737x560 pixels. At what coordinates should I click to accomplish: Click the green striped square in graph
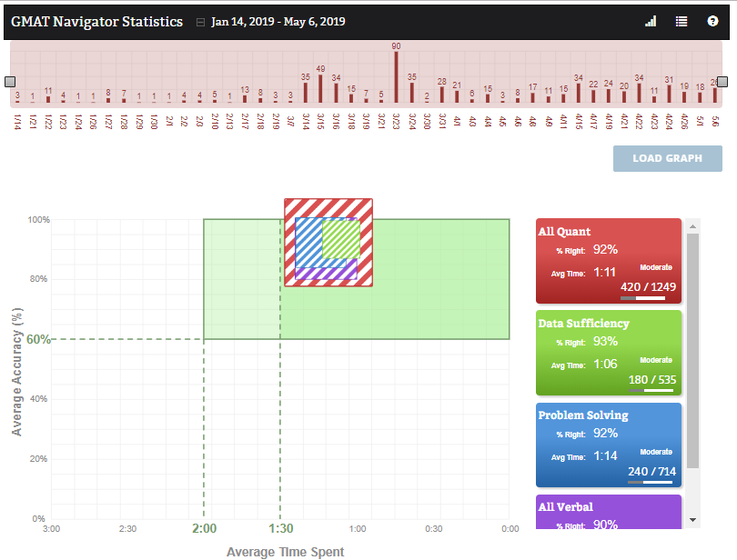(x=340, y=237)
